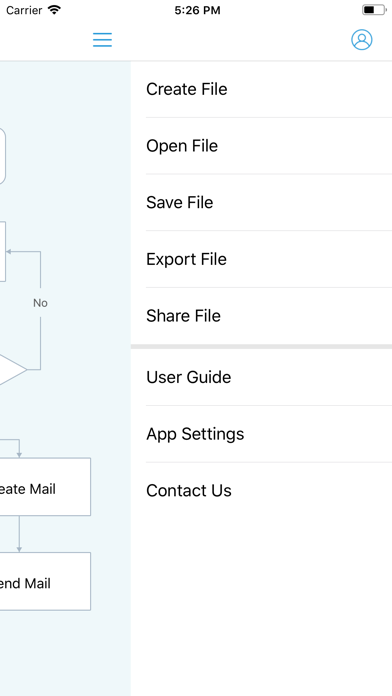Choose Export File menu item

pyautogui.click(x=261, y=259)
